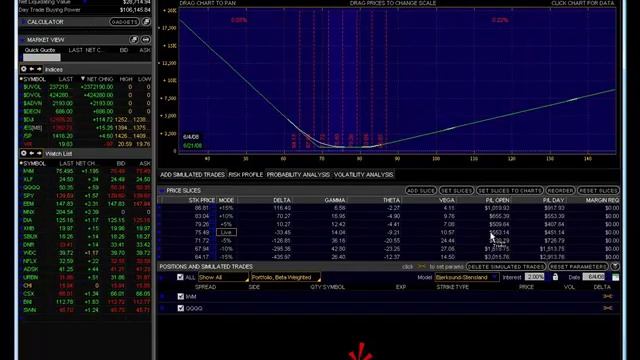Open the Positions and Simulated Trades panel menu icon

click(x=615, y=267)
